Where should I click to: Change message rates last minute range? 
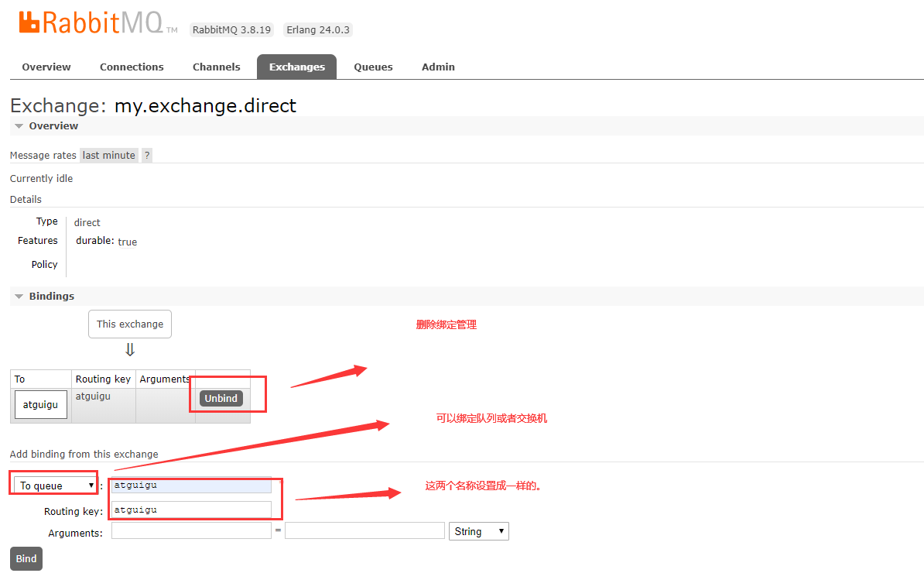coord(109,155)
